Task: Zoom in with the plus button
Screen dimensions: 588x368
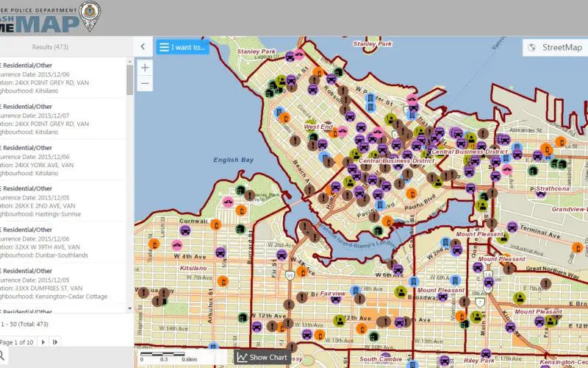Action: (x=145, y=68)
